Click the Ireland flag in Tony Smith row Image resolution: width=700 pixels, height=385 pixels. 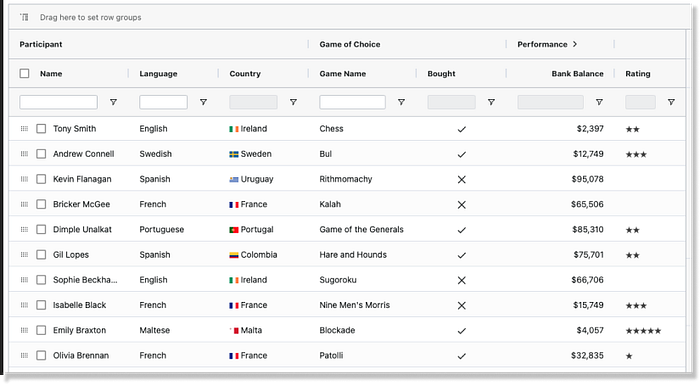pos(234,129)
